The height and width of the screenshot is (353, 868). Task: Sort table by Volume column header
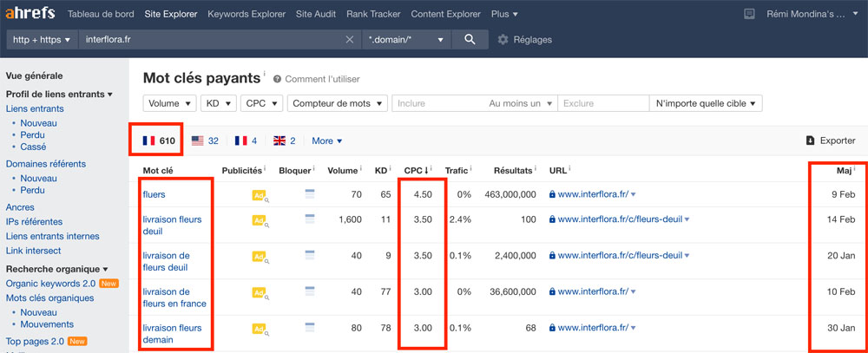(x=342, y=170)
